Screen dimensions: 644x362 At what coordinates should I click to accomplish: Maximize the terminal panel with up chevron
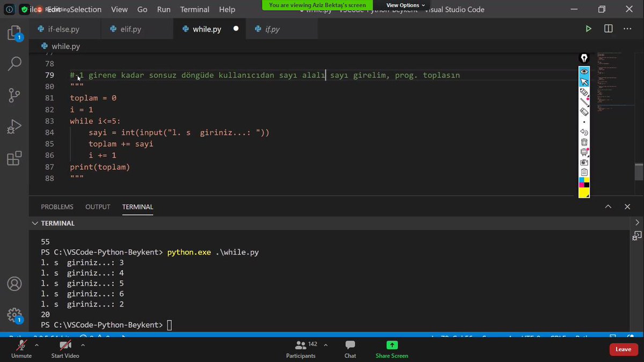point(608,206)
